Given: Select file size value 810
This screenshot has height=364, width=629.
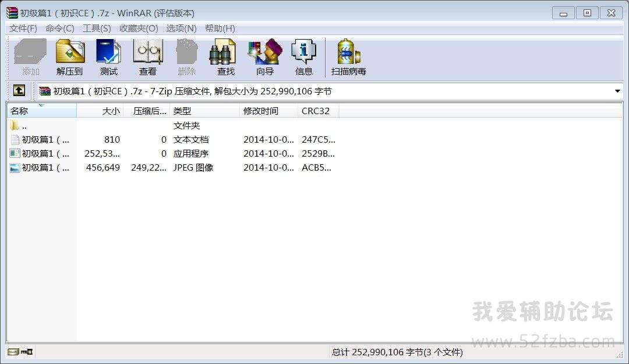Looking at the screenshot, I should (x=112, y=140).
